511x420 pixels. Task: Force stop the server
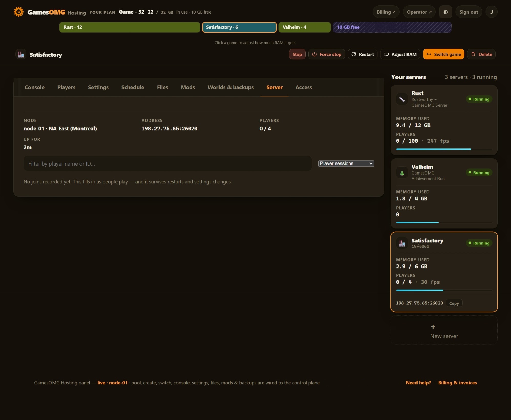(x=327, y=54)
